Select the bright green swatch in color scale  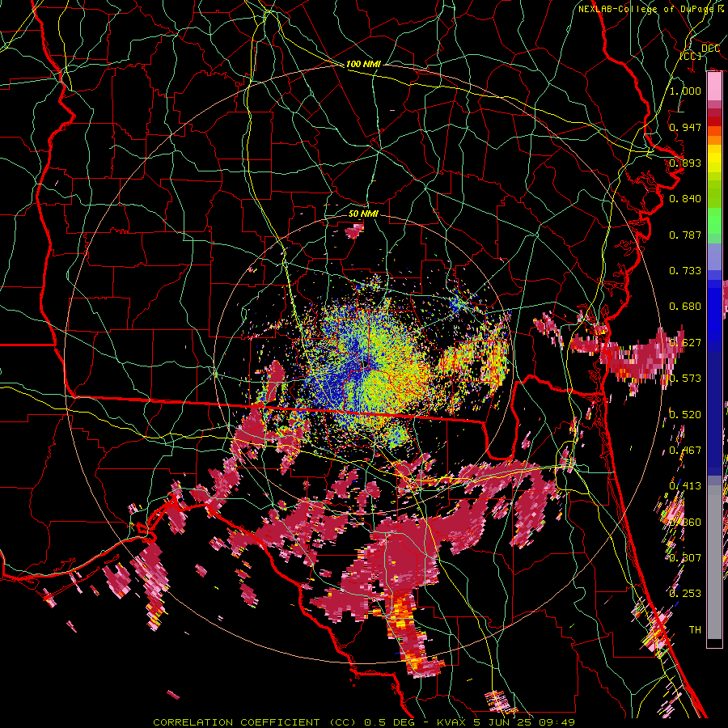tap(714, 221)
